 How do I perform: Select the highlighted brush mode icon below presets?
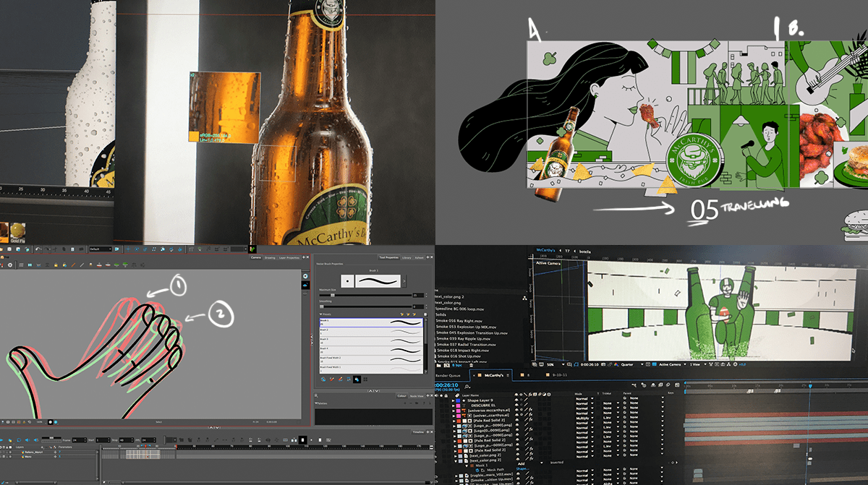pos(356,378)
